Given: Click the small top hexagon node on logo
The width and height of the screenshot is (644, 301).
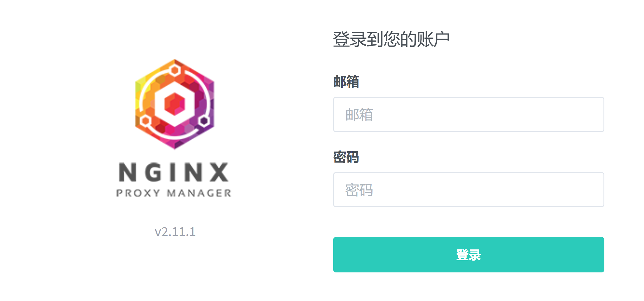Looking at the screenshot, I should [x=175, y=71].
